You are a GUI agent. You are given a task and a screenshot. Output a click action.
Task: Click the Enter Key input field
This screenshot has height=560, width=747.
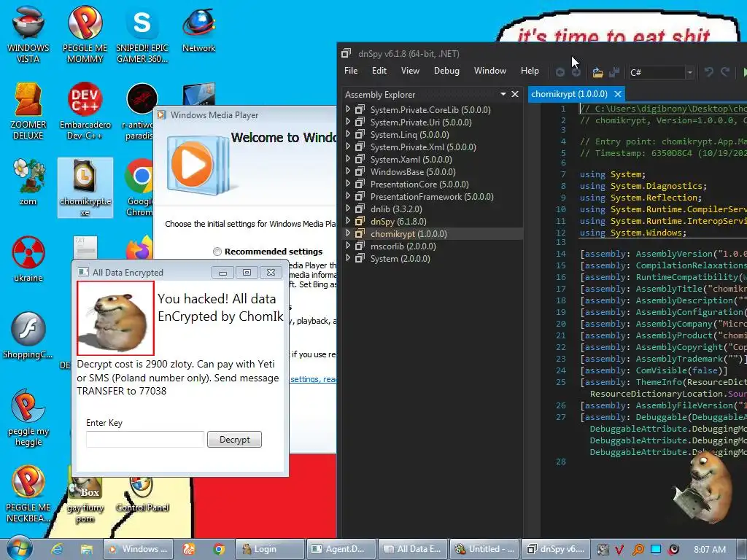click(145, 439)
